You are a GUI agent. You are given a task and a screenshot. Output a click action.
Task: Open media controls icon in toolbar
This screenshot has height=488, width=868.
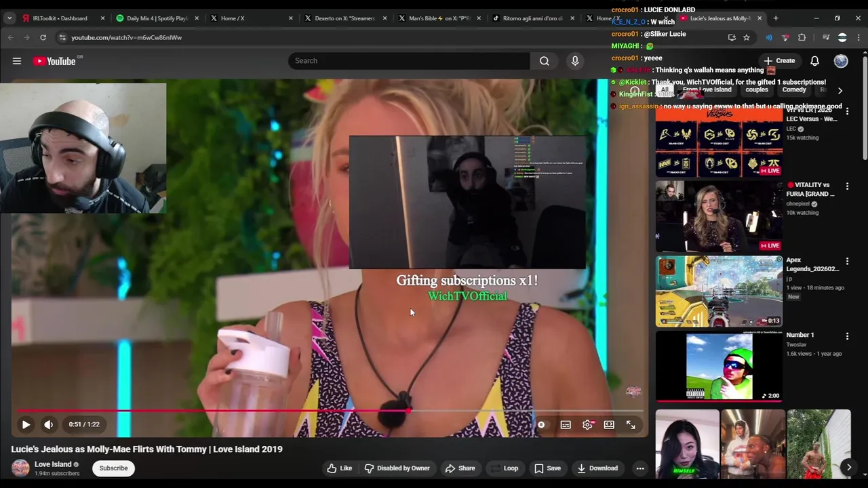pos(826,38)
